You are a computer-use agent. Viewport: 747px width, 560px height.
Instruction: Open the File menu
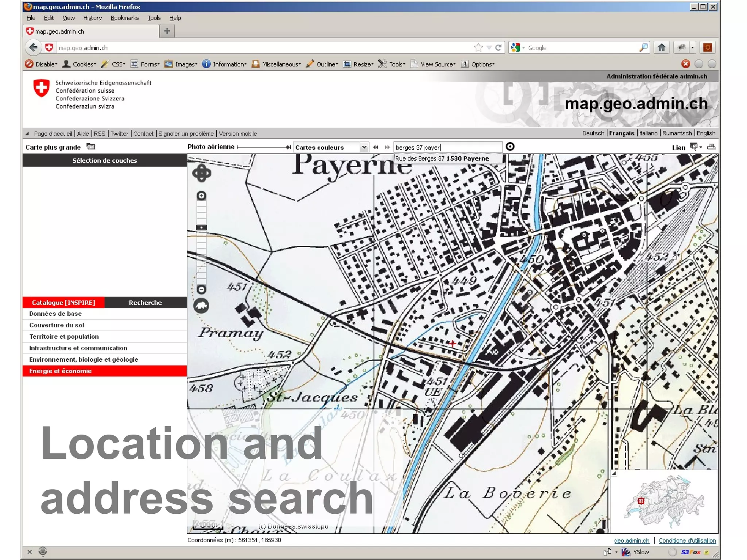pos(31,18)
